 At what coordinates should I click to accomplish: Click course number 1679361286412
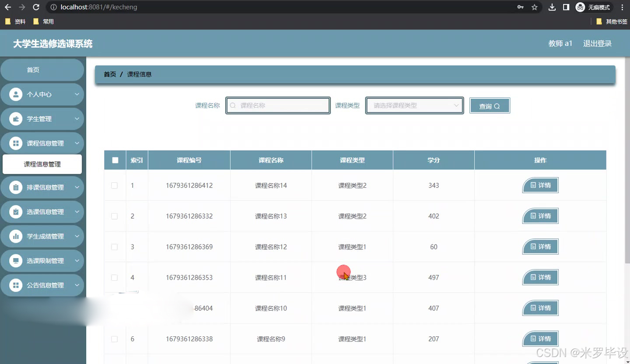[x=189, y=185]
